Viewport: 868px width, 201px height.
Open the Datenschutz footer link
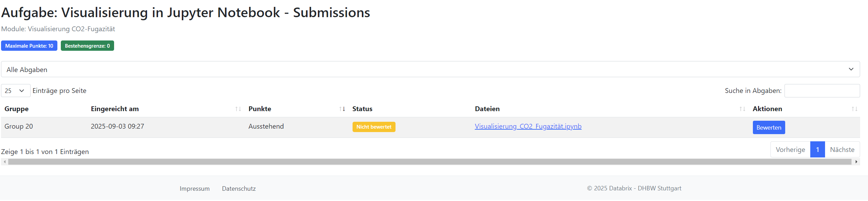pyautogui.click(x=239, y=189)
